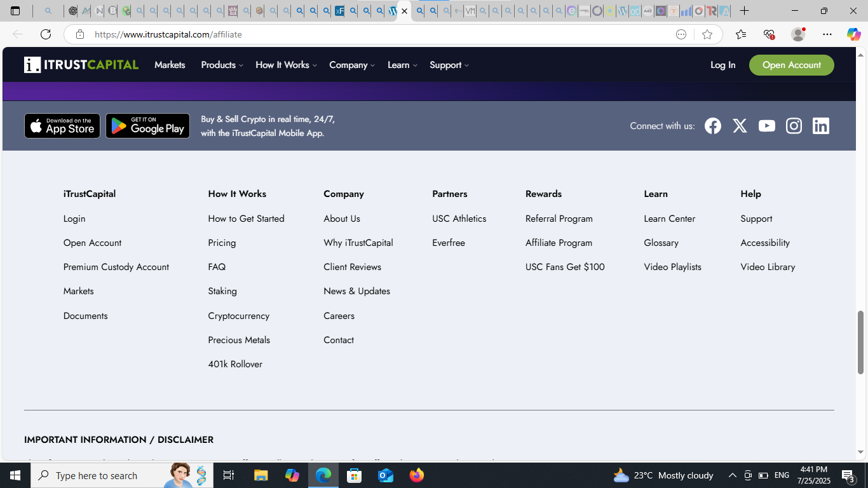Click the iTrustCapital logo in header

pyautogui.click(x=81, y=65)
